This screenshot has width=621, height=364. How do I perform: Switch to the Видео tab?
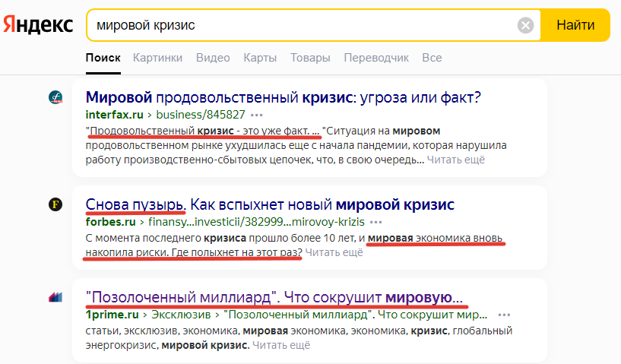213,58
